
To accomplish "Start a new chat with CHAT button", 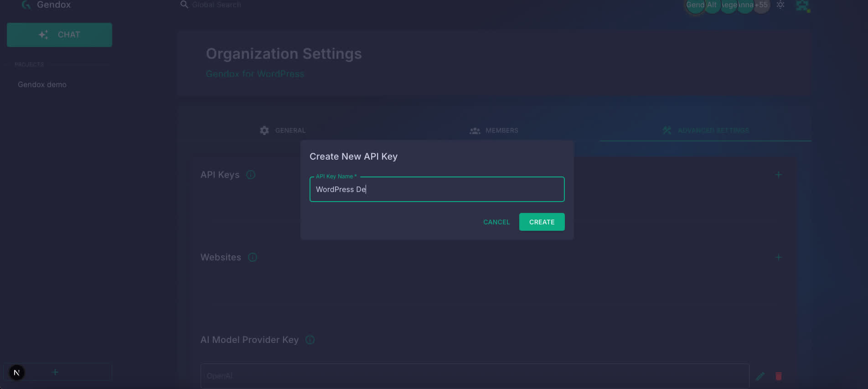I will pyautogui.click(x=59, y=35).
